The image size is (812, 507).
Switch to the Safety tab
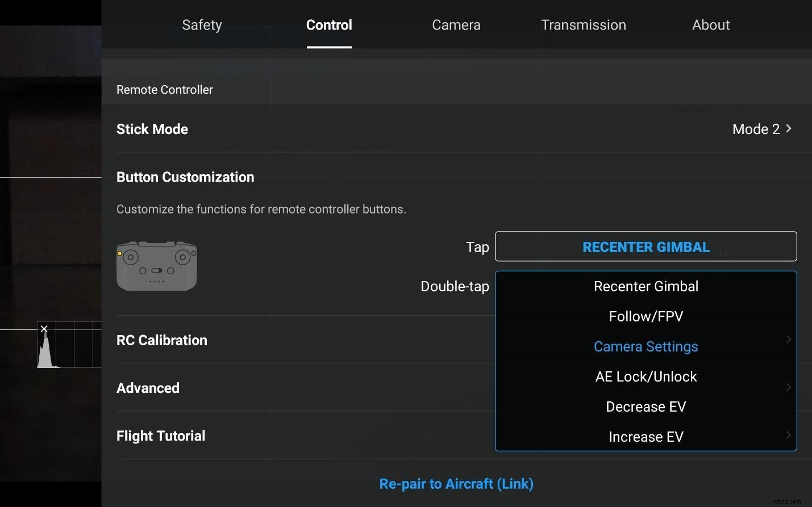(202, 25)
